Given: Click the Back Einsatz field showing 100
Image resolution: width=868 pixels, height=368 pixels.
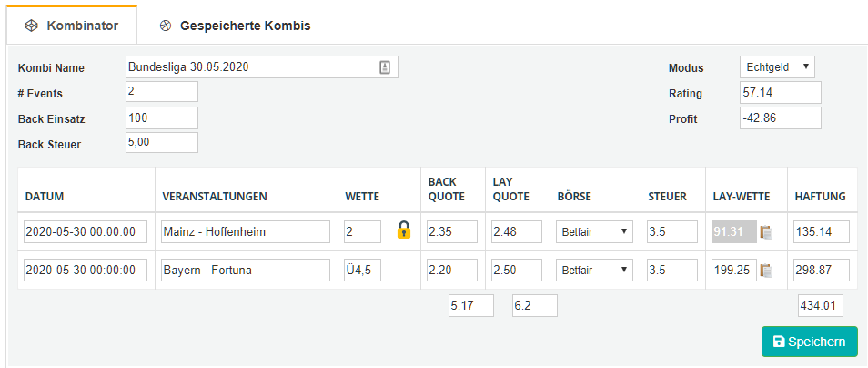Looking at the screenshot, I should click(162, 118).
